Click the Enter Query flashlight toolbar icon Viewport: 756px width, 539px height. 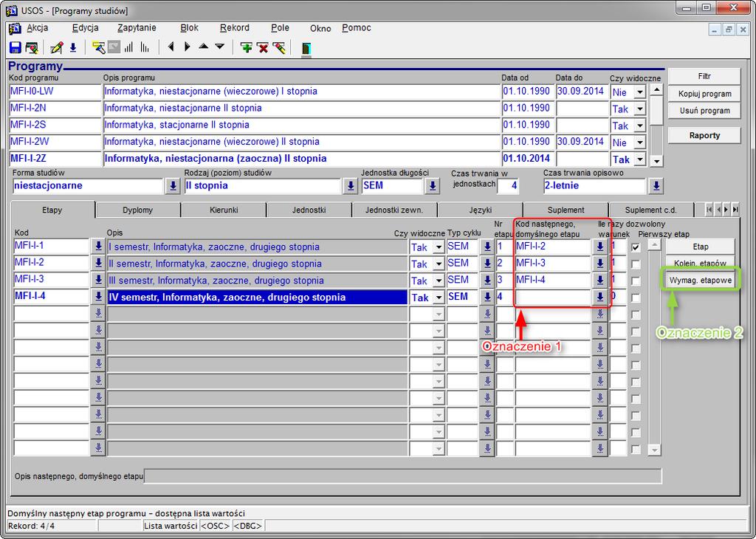coord(99,48)
